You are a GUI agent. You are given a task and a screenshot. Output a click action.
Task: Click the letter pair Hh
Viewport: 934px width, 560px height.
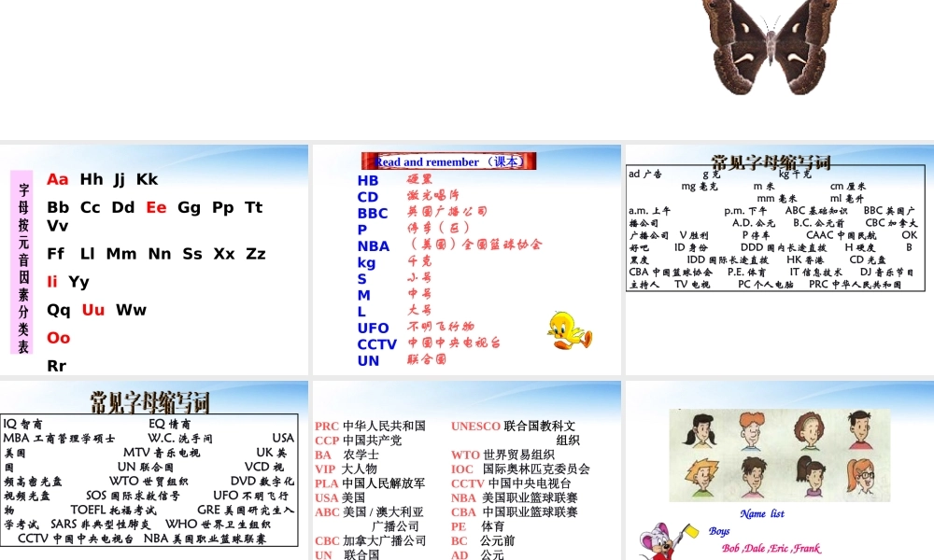92,179
